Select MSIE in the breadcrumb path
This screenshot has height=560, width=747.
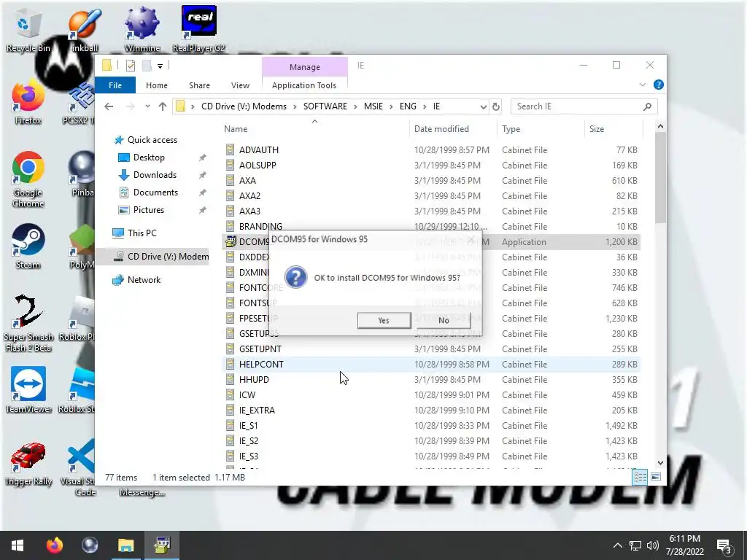coord(373,106)
